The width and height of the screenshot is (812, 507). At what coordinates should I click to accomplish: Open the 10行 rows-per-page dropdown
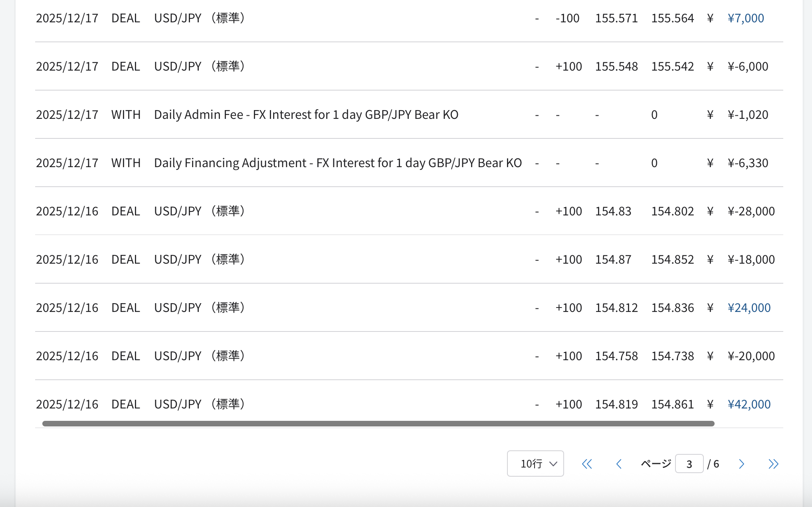[535, 464]
